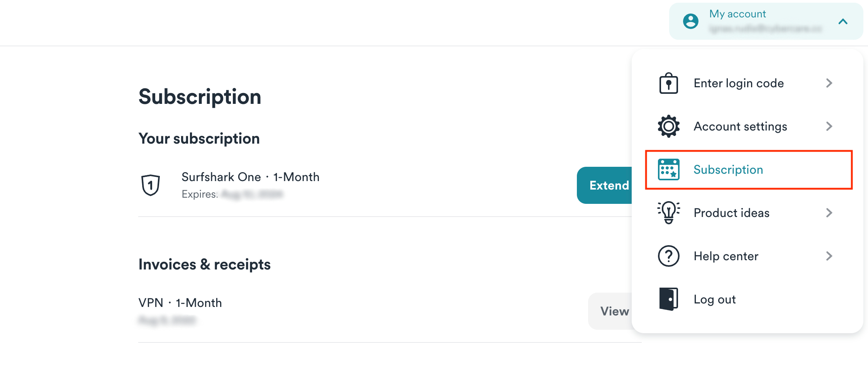The height and width of the screenshot is (366, 868).
Task: Expand the Enter login code arrow
Action: pos(829,83)
